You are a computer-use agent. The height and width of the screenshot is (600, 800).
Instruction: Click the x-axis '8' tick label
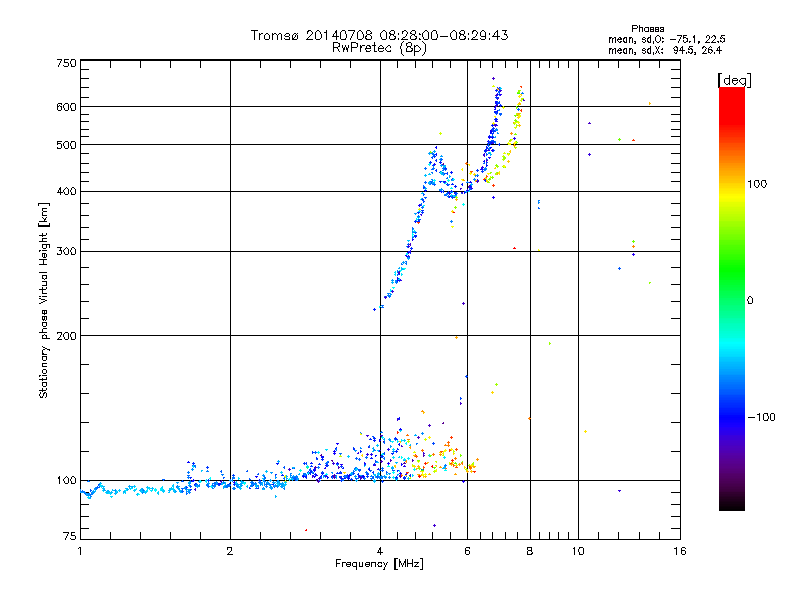point(530,551)
